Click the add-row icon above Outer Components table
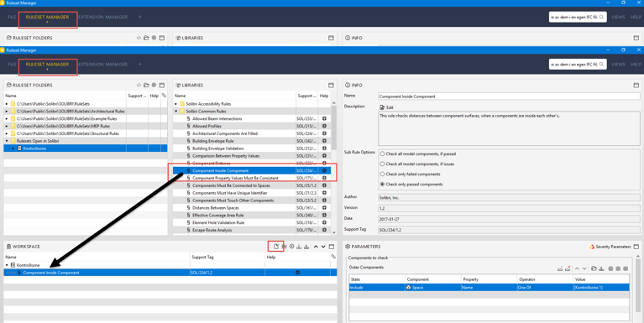Image resolution: width=644 pixels, height=323 pixels. point(560,268)
